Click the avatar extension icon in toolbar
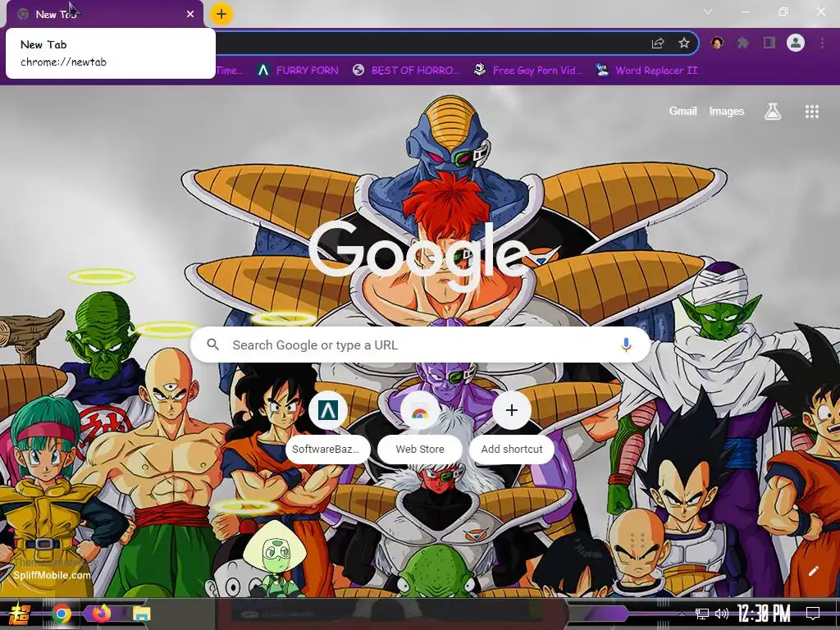This screenshot has height=630, width=840. tap(717, 43)
